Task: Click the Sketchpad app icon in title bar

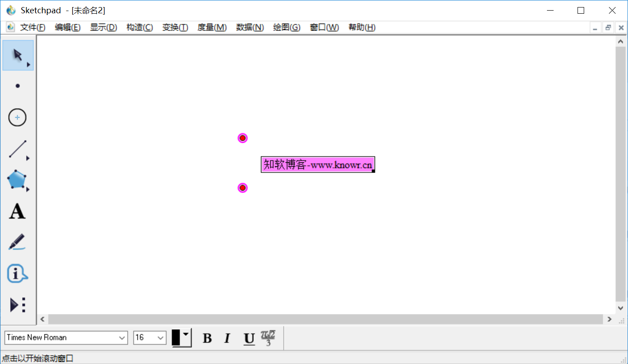Action: (11, 10)
